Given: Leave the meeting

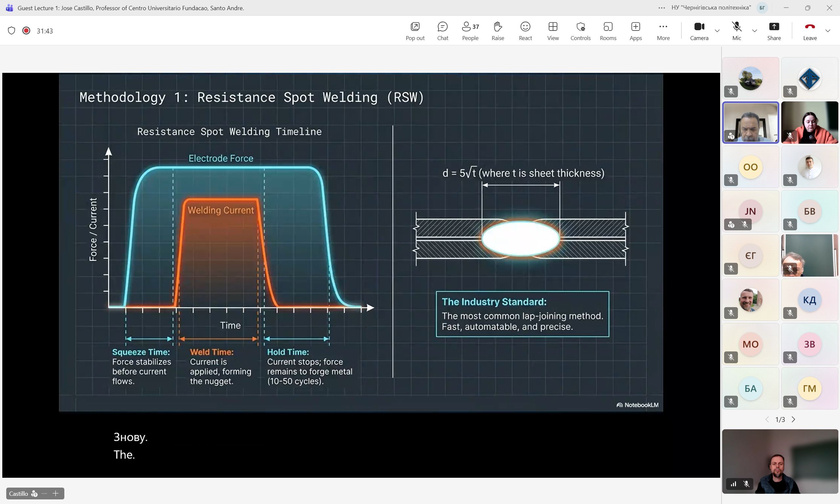Looking at the screenshot, I should pyautogui.click(x=809, y=31).
